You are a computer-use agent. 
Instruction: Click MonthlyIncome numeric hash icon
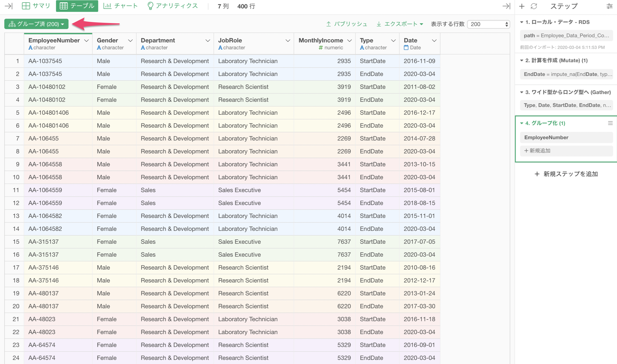pyautogui.click(x=321, y=47)
